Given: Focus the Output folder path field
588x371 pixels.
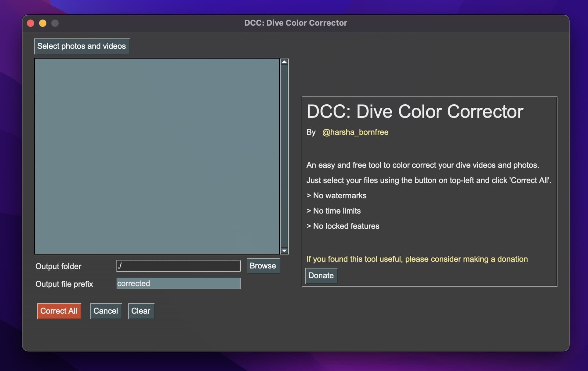Looking at the screenshot, I should (x=178, y=266).
